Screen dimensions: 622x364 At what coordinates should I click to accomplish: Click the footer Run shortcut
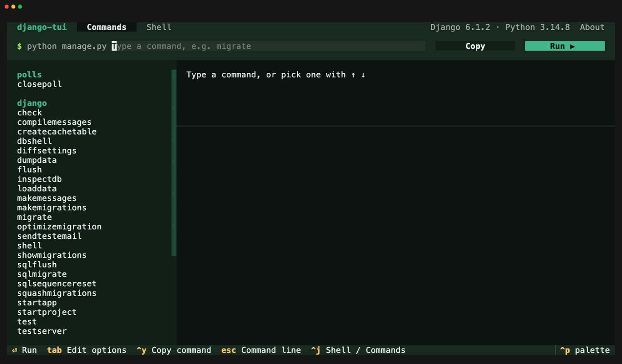pos(24,350)
